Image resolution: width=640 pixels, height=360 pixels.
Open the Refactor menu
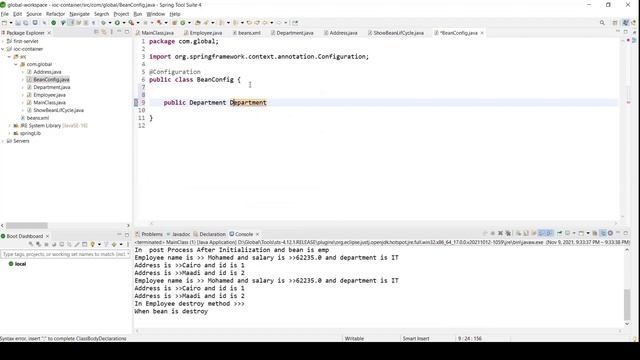tap(56, 14)
